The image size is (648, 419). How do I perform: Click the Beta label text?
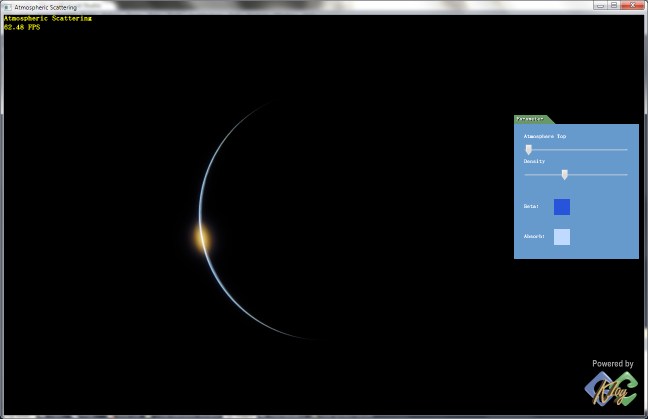click(x=531, y=207)
